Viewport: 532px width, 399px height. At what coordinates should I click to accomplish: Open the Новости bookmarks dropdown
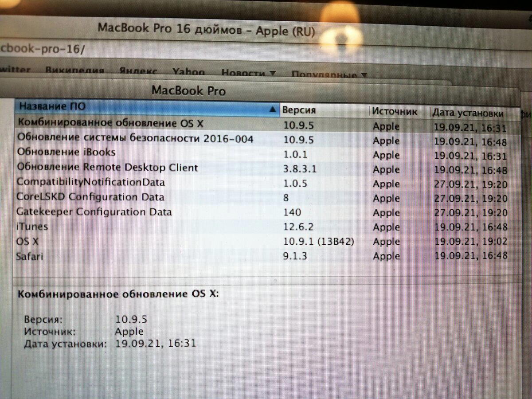[x=248, y=73]
